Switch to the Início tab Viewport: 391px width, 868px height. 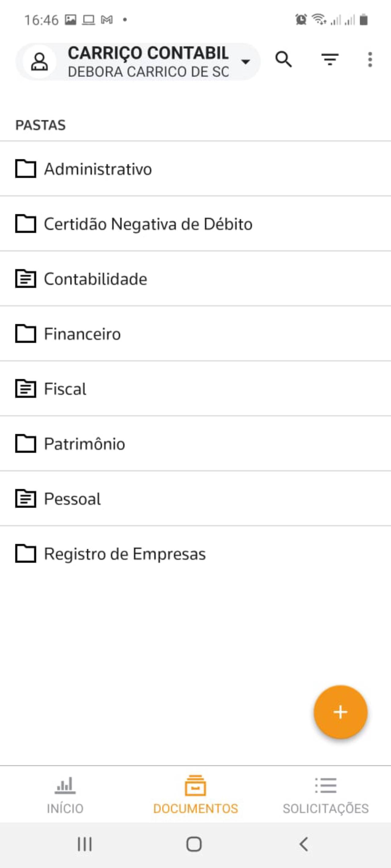pos(65,794)
